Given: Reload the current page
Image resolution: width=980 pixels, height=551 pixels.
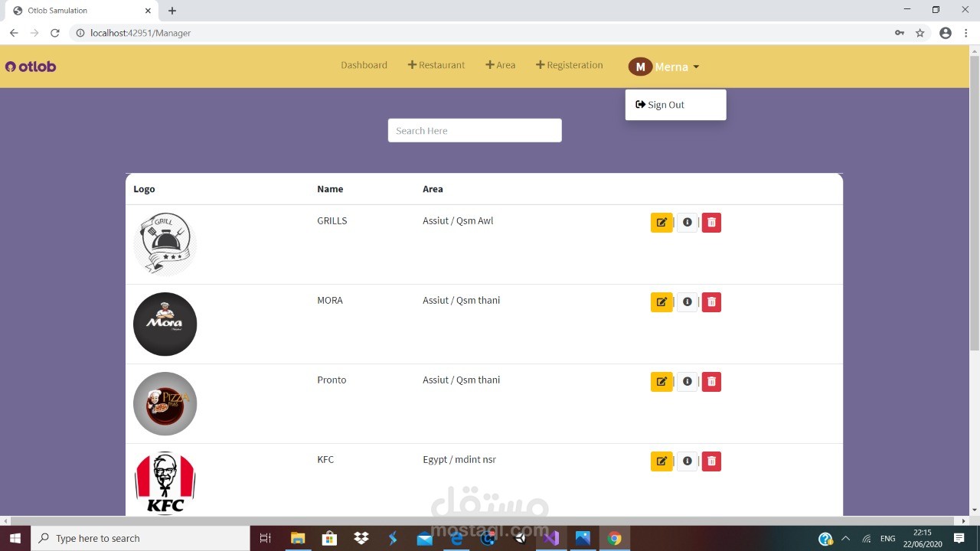Looking at the screenshot, I should point(55,33).
